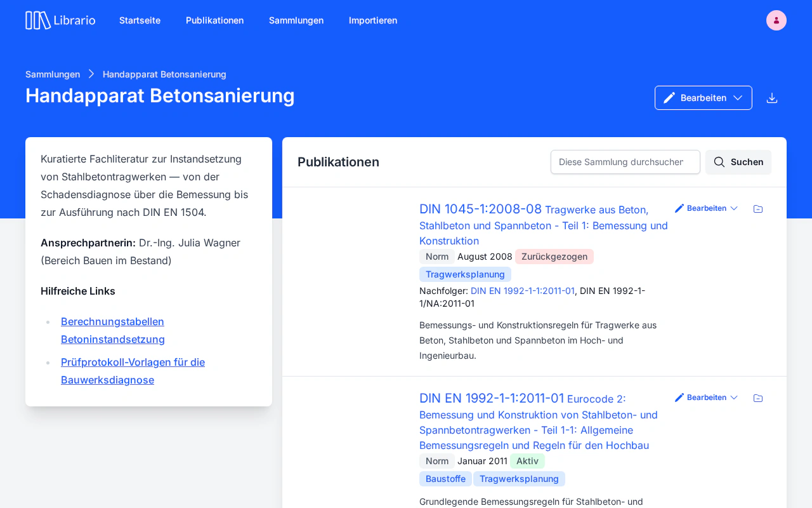
Task: Click the Zurückgezogen status badge
Action: [x=554, y=257]
